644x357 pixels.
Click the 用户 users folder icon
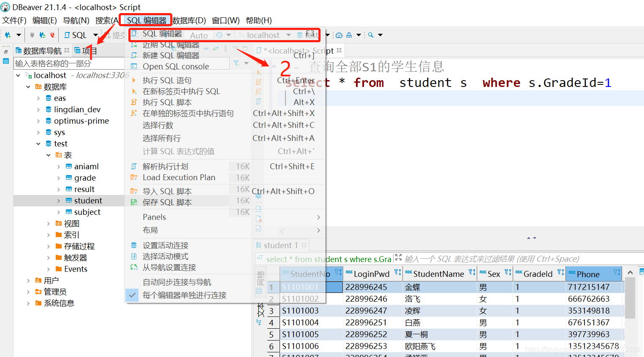[x=38, y=280]
